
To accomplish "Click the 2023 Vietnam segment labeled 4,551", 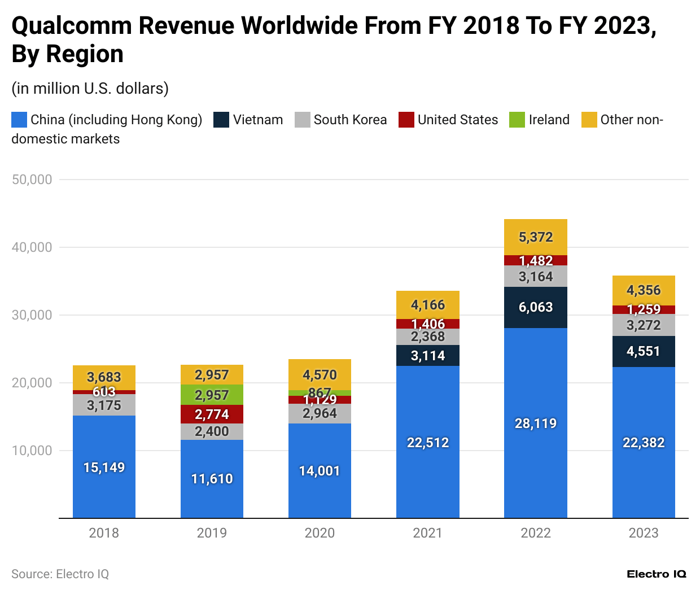I will (644, 351).
